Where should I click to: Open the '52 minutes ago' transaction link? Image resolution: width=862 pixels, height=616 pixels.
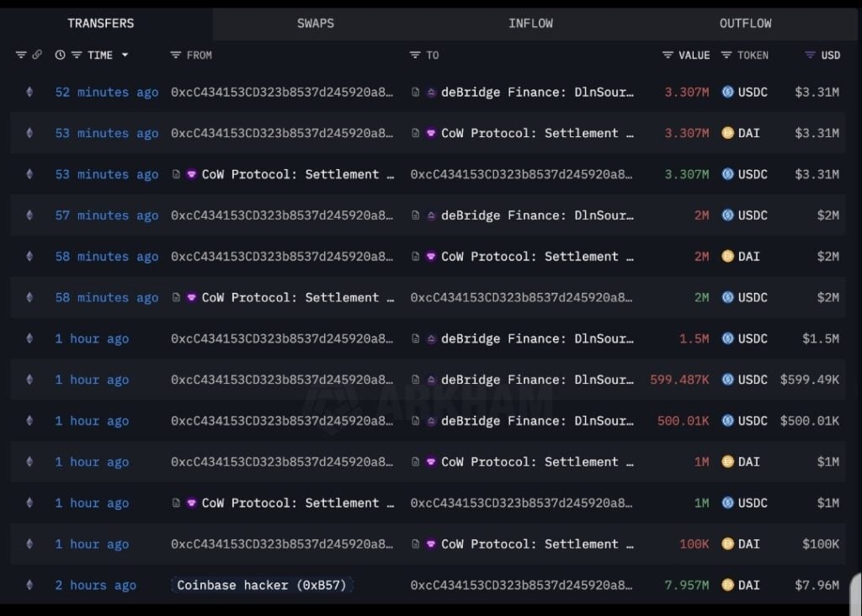(107, 93)
